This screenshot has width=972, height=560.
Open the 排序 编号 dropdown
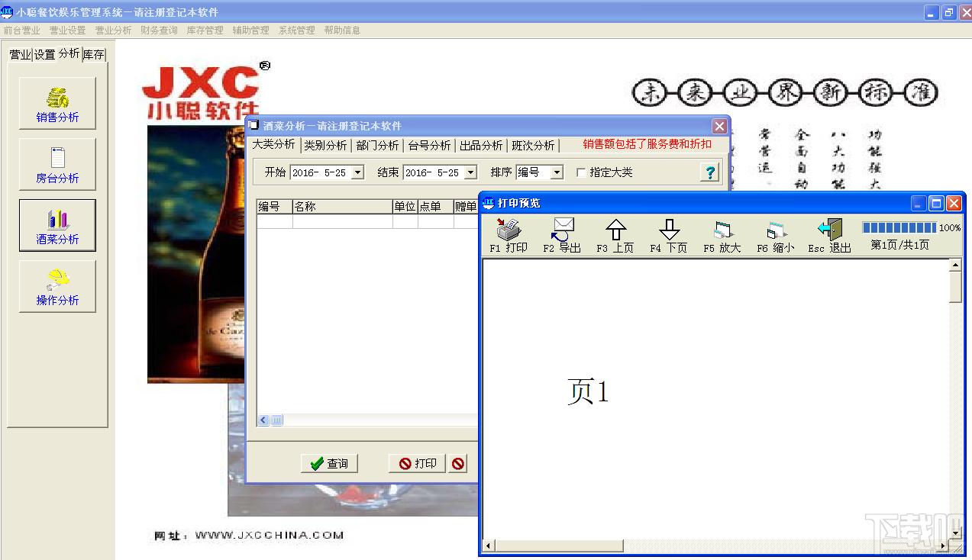click(557, 173)
